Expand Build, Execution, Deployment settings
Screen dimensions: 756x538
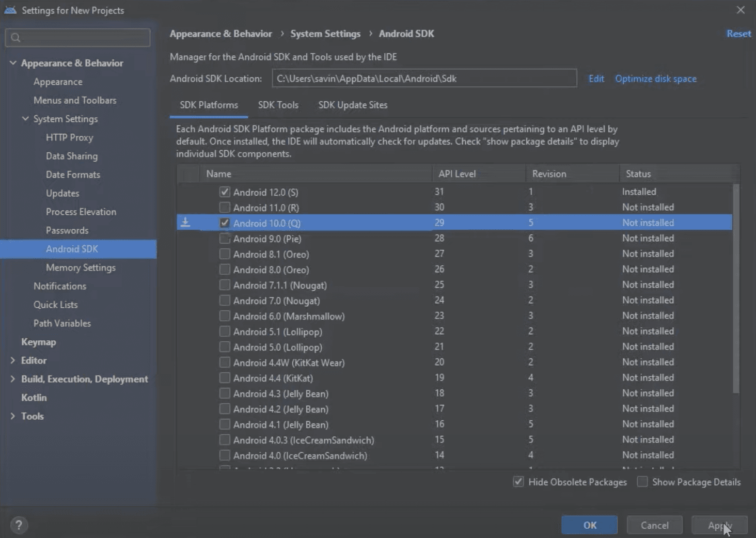(x=13, y=378)
